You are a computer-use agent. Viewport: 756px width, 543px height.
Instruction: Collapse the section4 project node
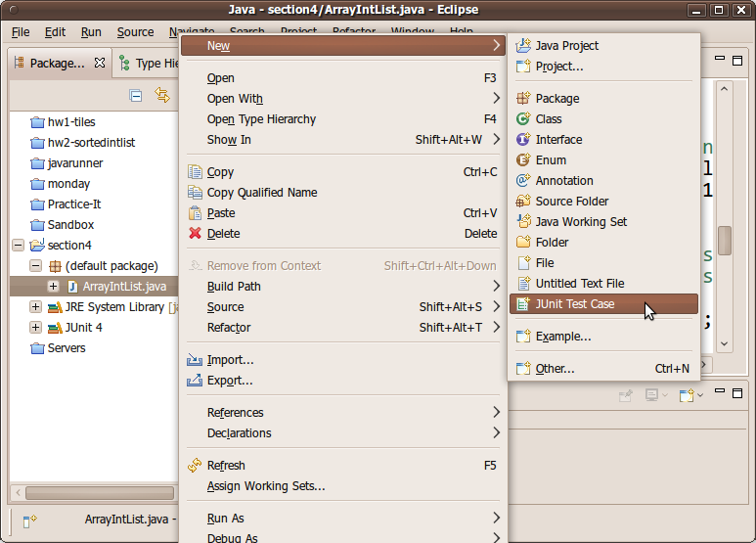point(18,246)
